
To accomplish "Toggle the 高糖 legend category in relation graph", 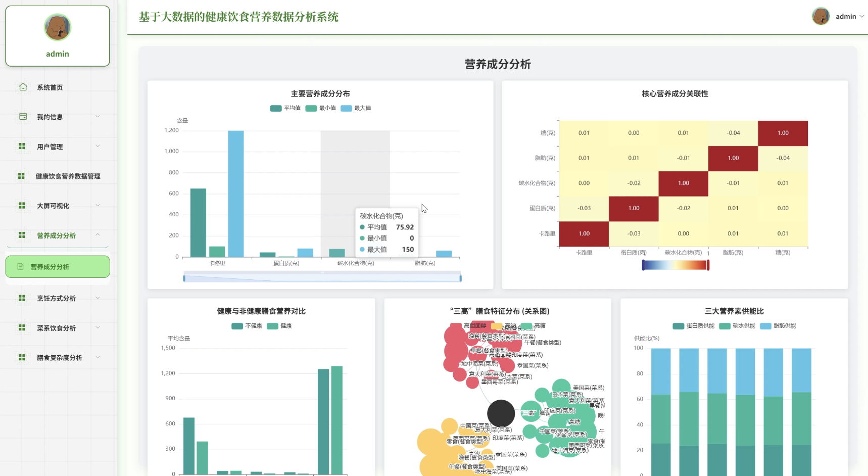I will (534, 326).
